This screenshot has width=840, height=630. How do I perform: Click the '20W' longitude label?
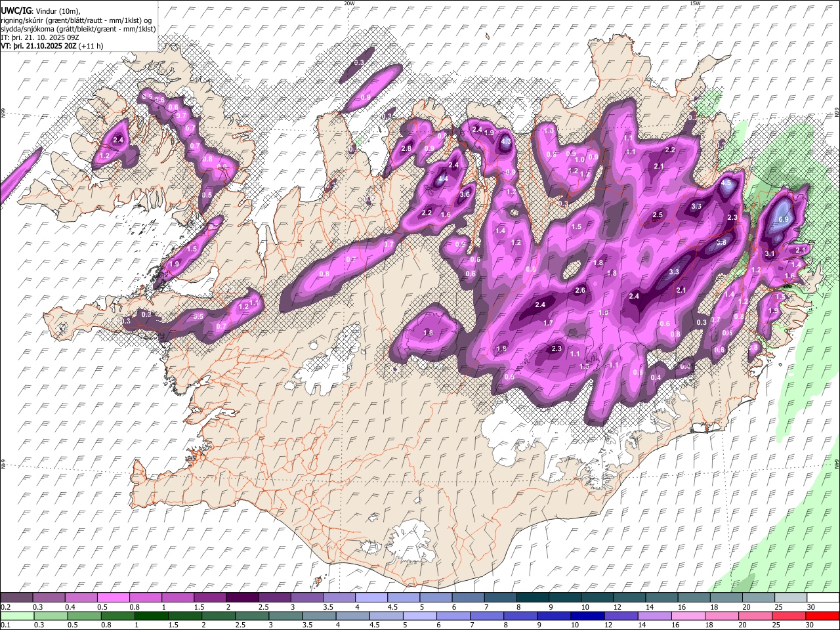tap(349, 3)
